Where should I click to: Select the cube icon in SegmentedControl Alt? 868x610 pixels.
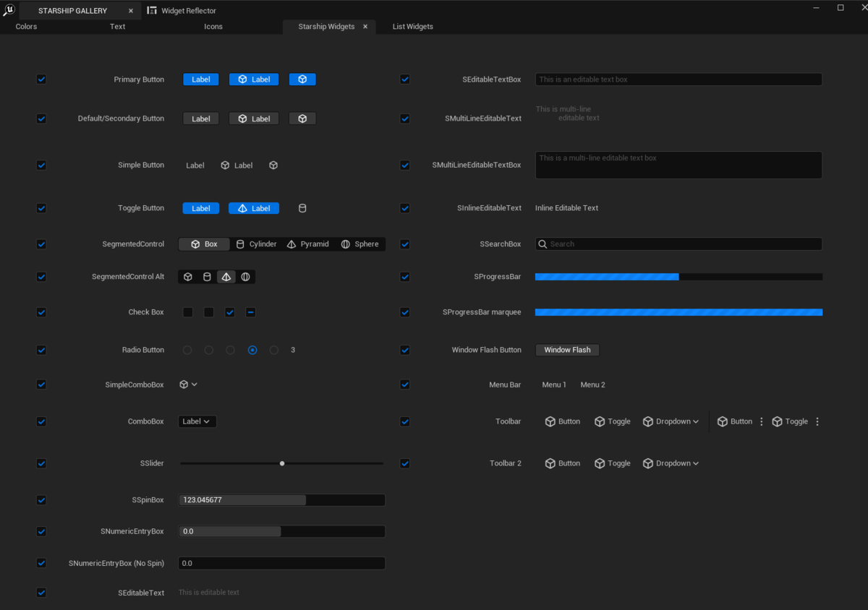pyautogui.click(x=188, y=277)
